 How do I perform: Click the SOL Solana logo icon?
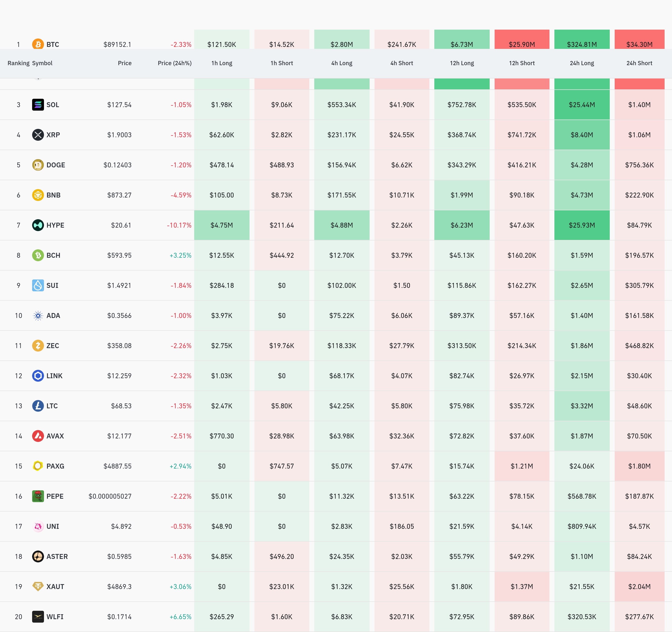pos(38,105)
